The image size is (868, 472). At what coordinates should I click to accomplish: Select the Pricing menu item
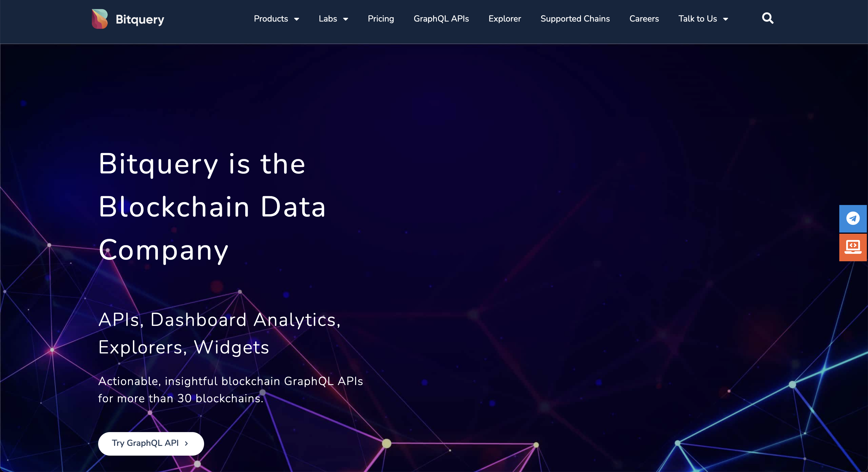point(381,19)
